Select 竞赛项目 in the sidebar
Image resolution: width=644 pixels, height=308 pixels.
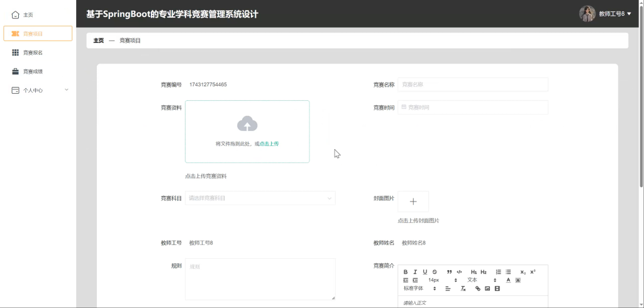coord(38,34)
